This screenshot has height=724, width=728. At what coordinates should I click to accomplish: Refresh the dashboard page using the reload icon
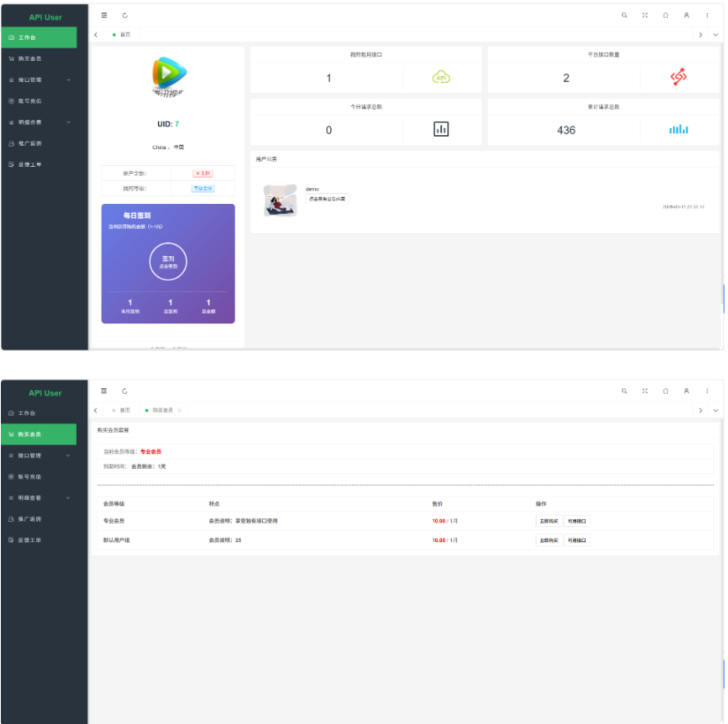pos(124,15)
